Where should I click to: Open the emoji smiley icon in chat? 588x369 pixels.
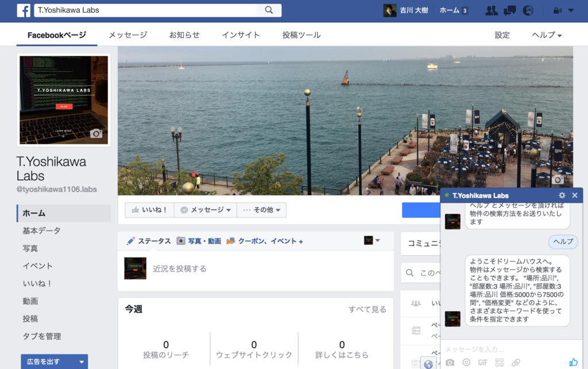pos(466,362)
